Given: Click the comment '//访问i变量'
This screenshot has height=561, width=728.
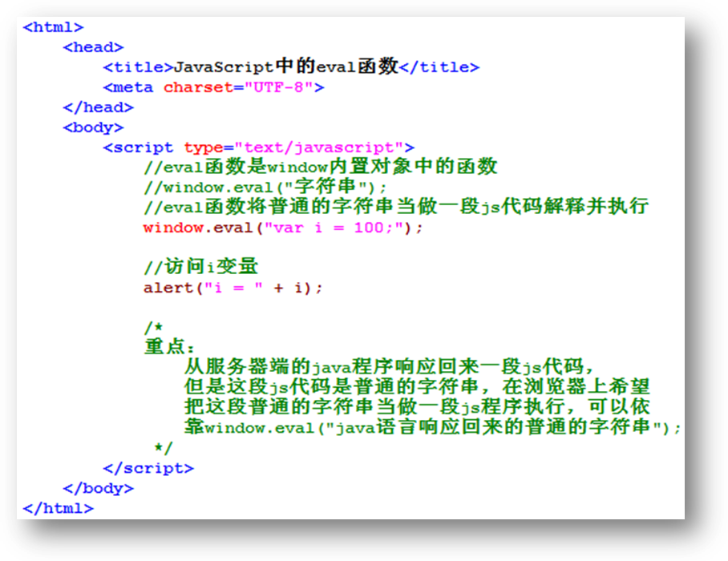Looking at the screenshot, I should [x=200, y=268].
